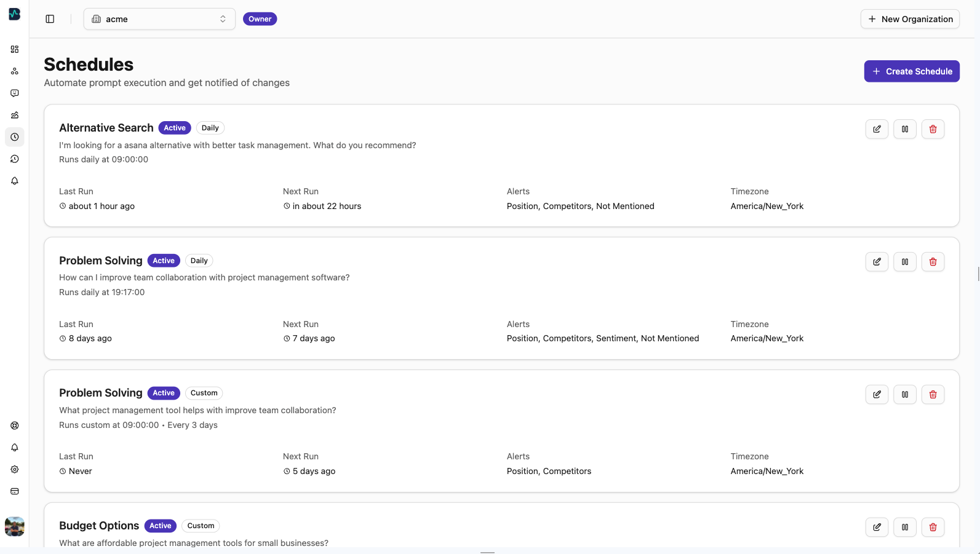Click the Alternative Search America/New_York timezone
This screenshot has width=980, height=554.
pos(767,206)
